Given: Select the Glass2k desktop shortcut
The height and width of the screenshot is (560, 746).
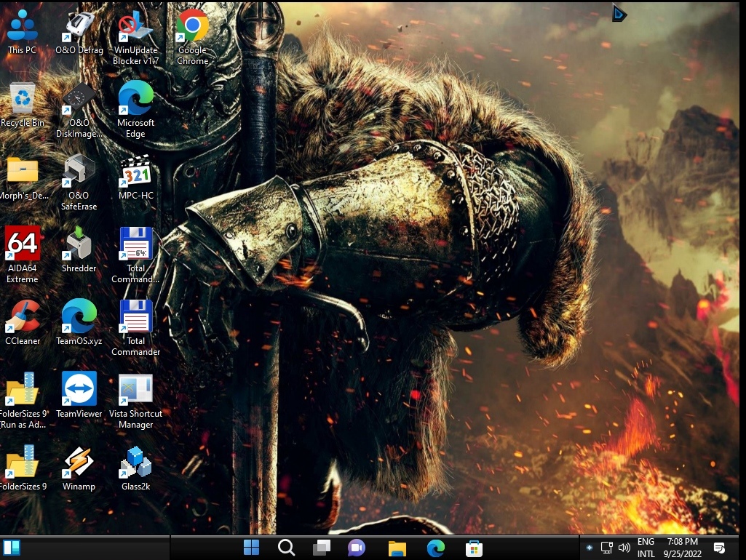Looking at the screenshot, I should [x=136, y=462].
